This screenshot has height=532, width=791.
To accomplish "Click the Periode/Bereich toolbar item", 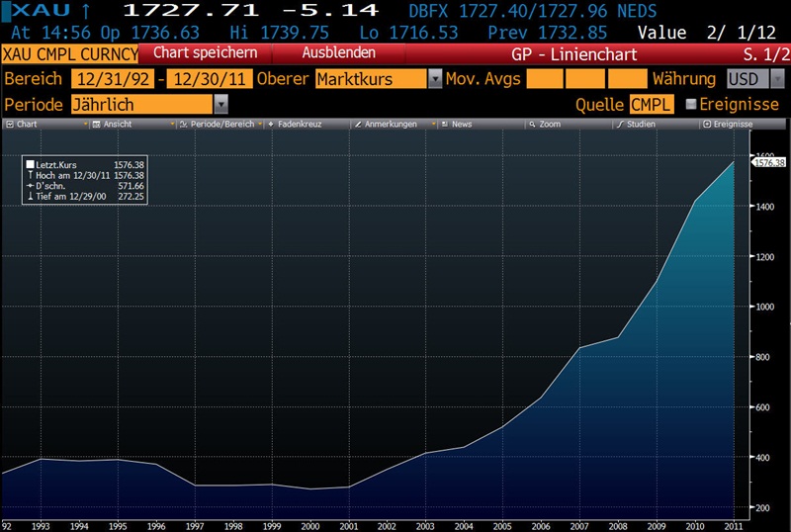I will [x=213, y=125].
